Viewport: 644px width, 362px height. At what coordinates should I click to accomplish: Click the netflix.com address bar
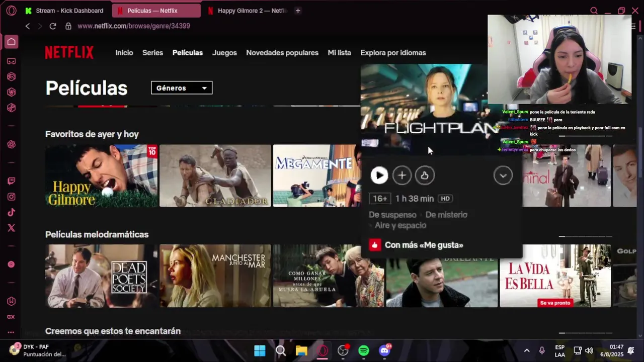[134, 26]
